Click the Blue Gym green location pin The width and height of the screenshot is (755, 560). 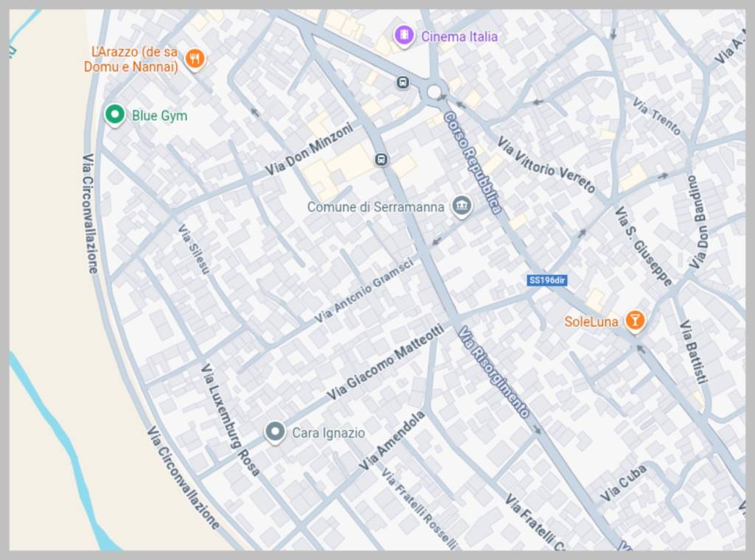click(114, 114)
